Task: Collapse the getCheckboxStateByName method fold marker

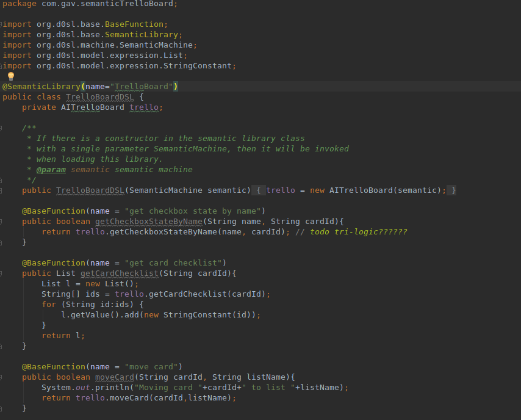Action: pos(1,222)
